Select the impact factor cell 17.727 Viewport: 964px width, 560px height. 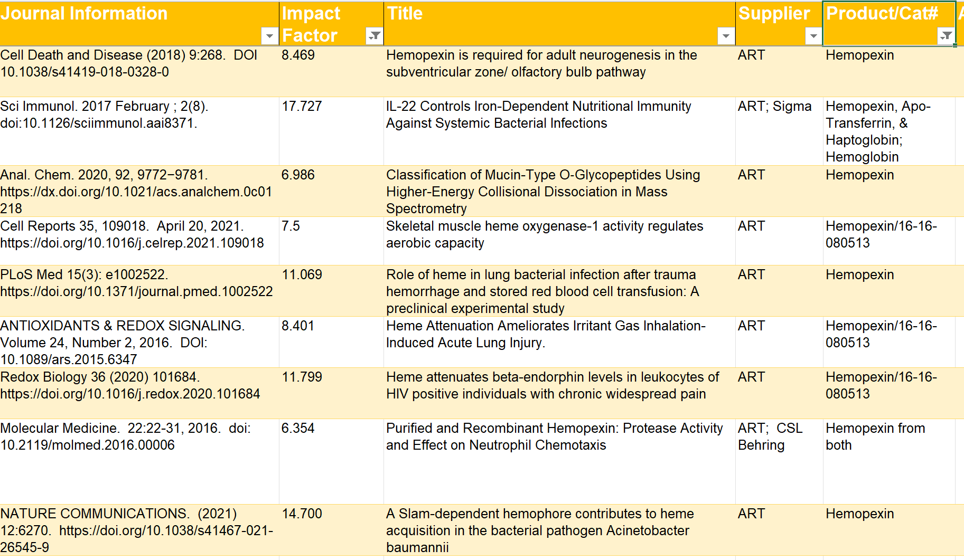coord(302,107)
